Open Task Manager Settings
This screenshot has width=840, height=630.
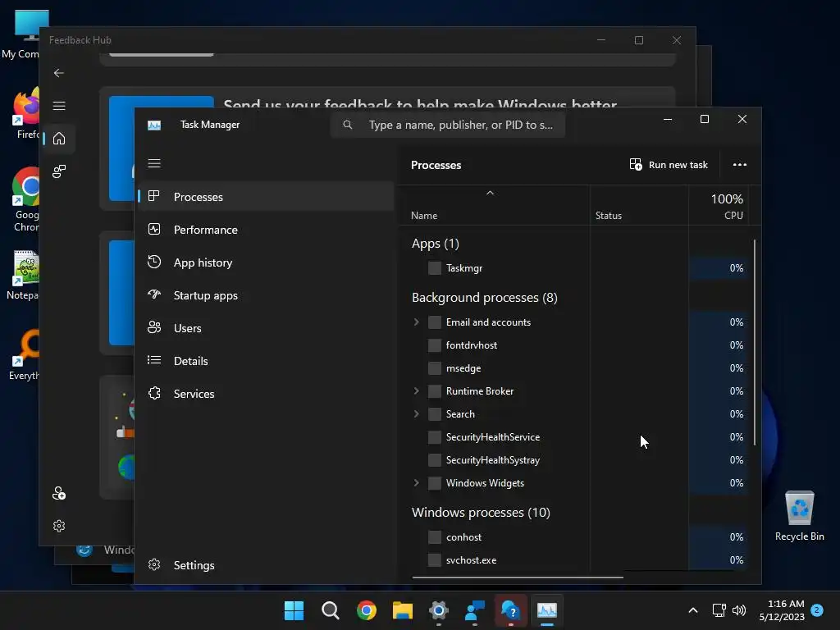pos(267,565)
